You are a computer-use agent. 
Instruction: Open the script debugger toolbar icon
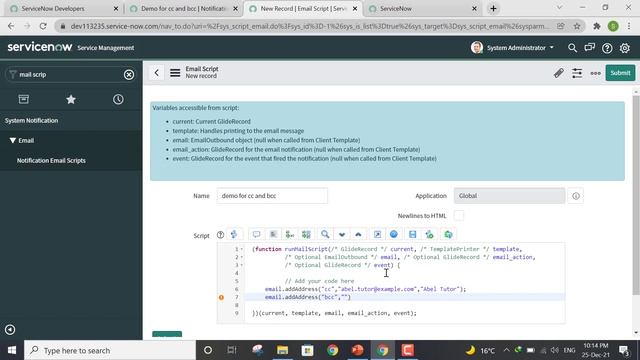coord(429,234)
